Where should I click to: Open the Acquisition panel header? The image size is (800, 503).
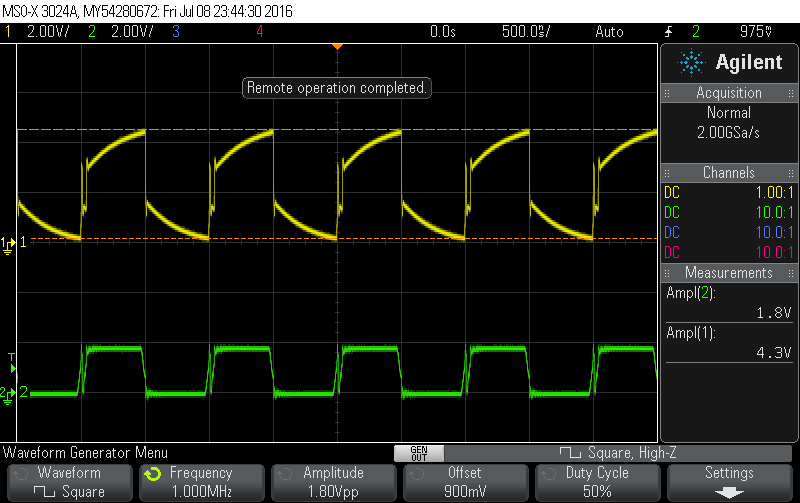click(x=729, y=93)
